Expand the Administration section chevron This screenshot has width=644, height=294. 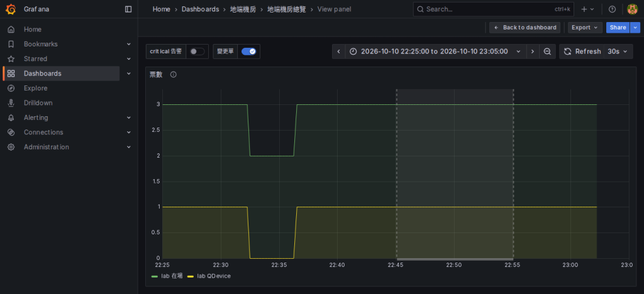click(128, 147)
